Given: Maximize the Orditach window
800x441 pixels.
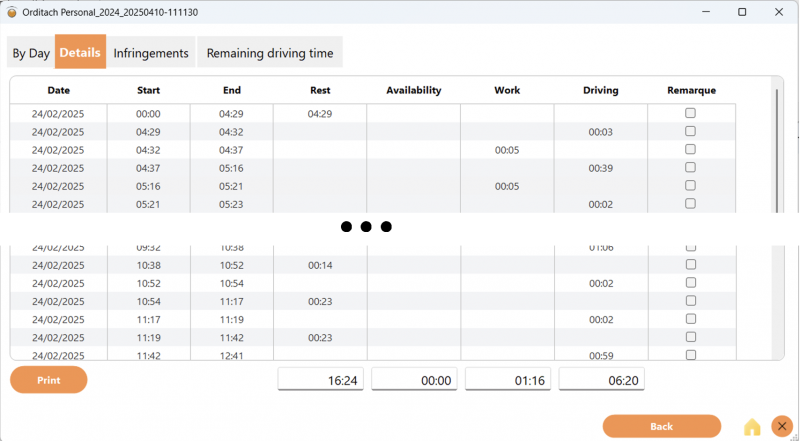Looking at the screenshot, I should click(x=742, y=12).
